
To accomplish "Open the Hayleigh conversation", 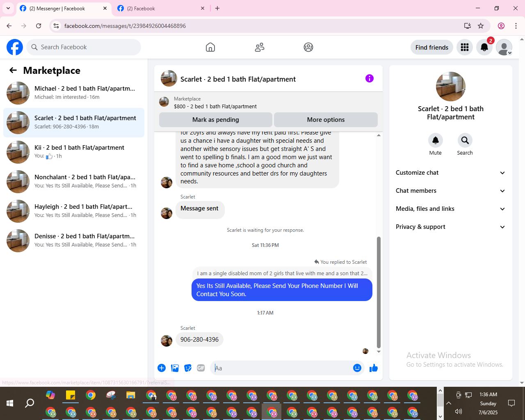I will coord(74,211).
